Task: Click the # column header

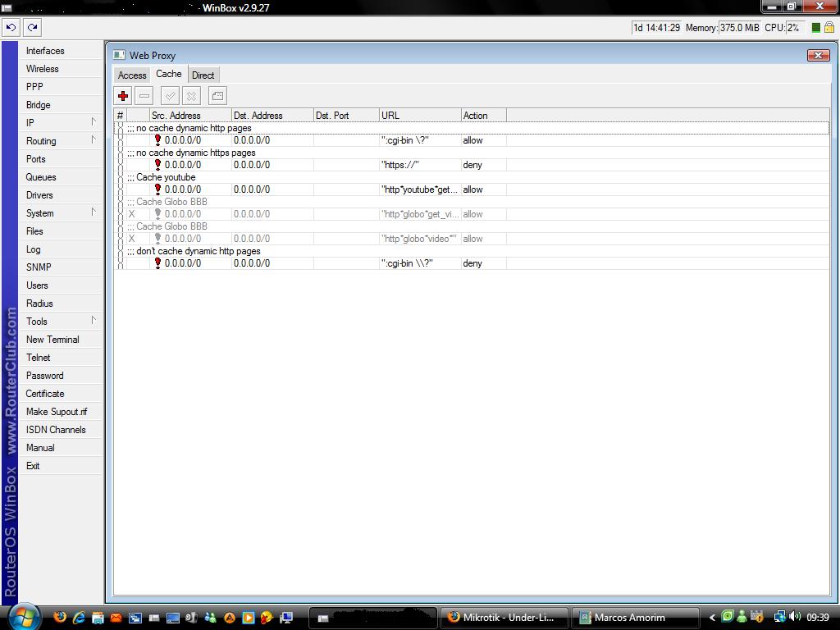Action: pyautogui.click(x=121, y=115)
